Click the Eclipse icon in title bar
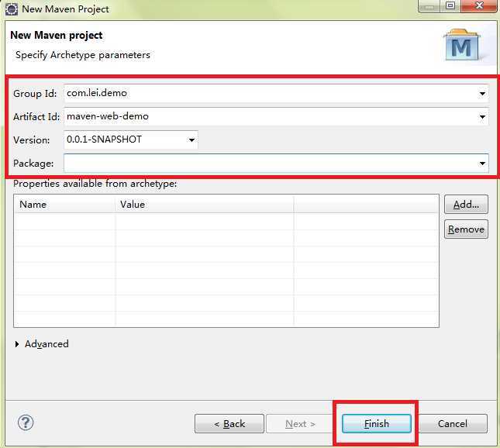Viewport: 500px width, 448px height. (12, 9)
